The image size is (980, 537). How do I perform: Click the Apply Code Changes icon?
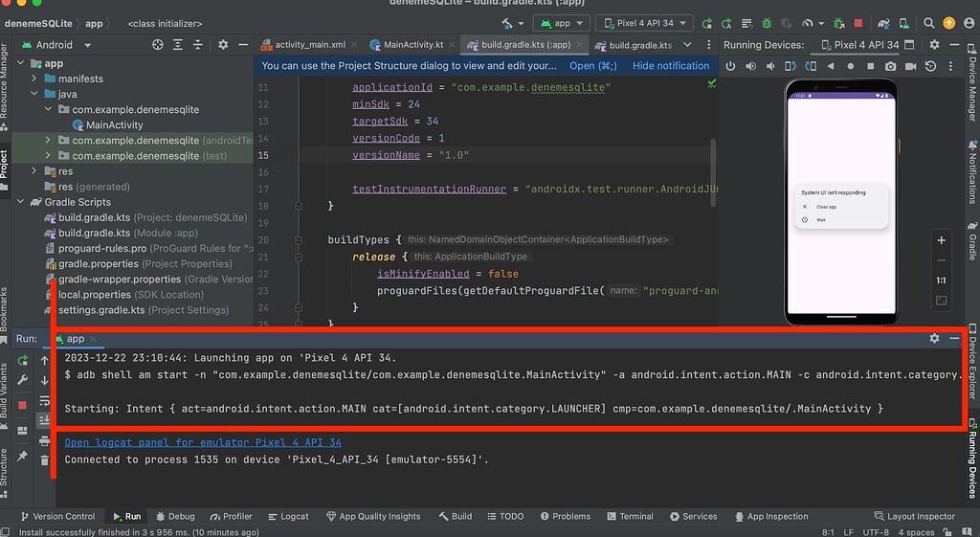(746, 23)
